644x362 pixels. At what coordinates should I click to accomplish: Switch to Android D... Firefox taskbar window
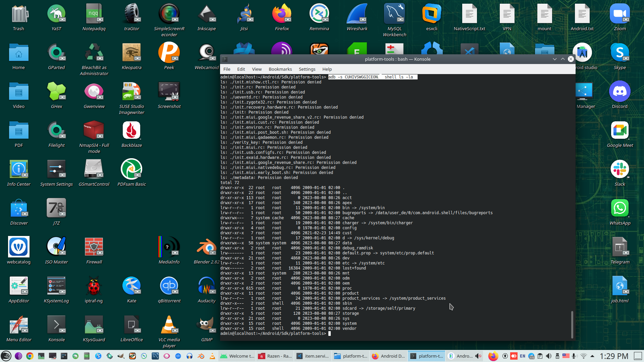389,356
